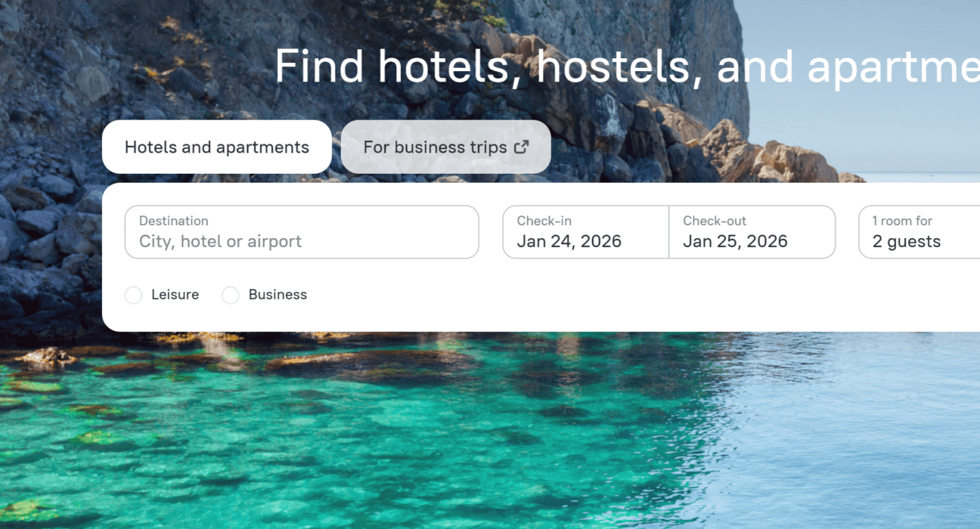980x529 pixels.
Task: Open the Check-in date picker
Action: 586,232
